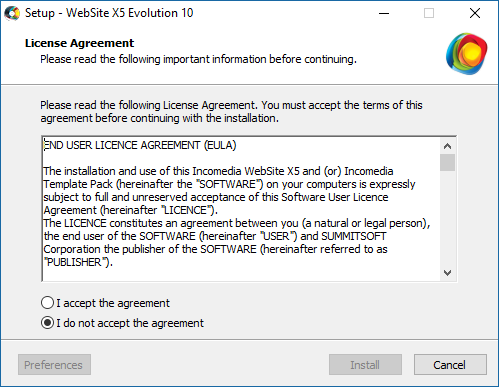Click the license scrollbar thumb
Viewport: 499px width, 387px height.
(447, 162)
